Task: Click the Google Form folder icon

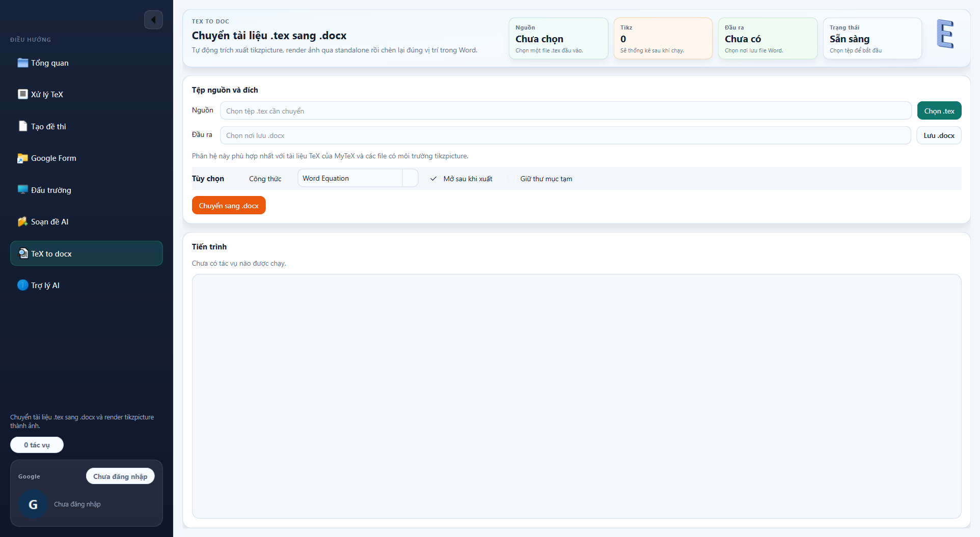Action: point(23,158)
